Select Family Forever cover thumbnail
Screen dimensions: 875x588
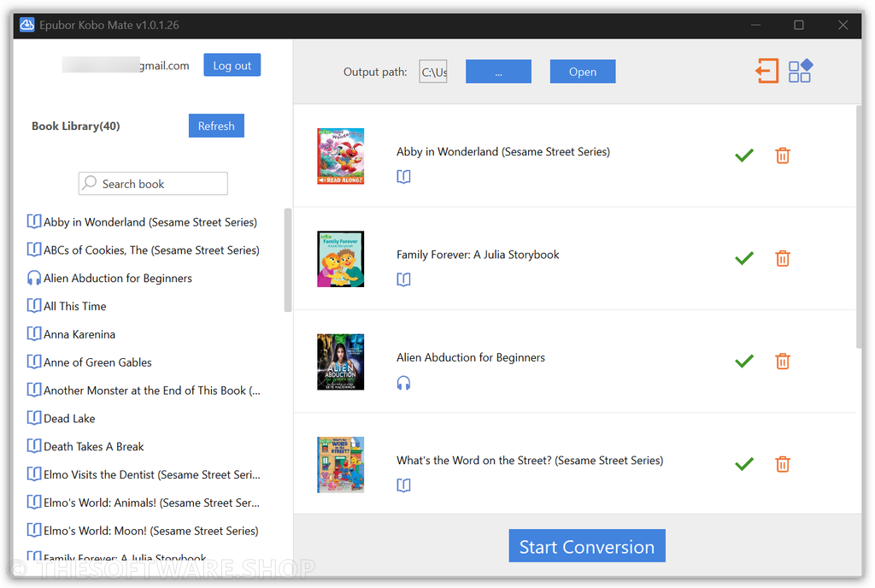click(x=340, y=259)
